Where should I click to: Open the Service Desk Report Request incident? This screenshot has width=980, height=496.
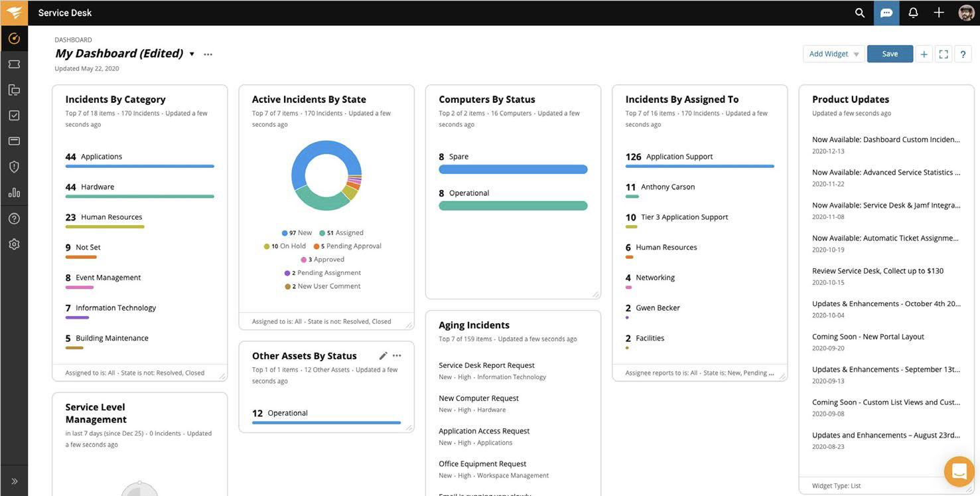tap(486, 365)
